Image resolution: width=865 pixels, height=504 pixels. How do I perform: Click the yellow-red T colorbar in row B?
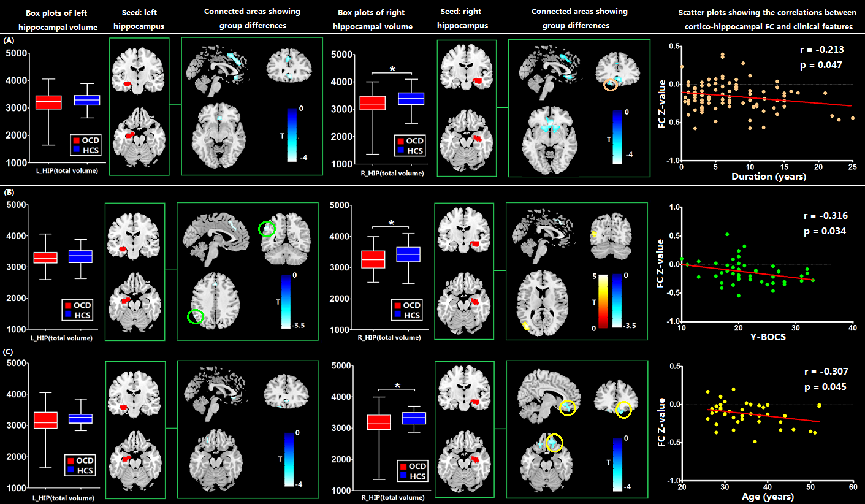(x=603, y=301)
